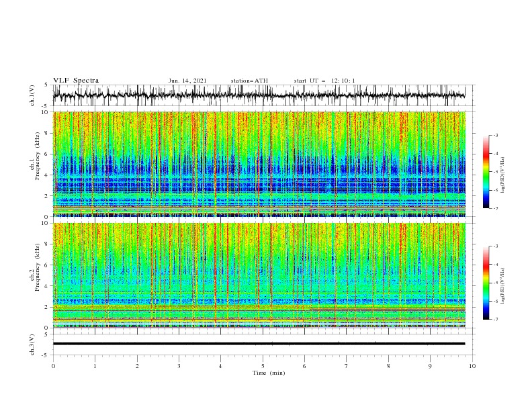Click the "station=ATH" label
This screenshot has height=411, width=532.
pos(249,81)
